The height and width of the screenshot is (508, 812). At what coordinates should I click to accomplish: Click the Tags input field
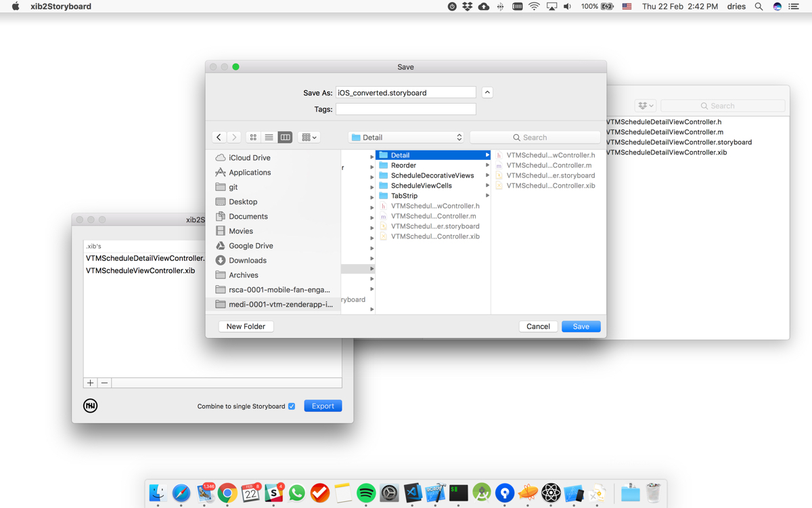[406, 109]
